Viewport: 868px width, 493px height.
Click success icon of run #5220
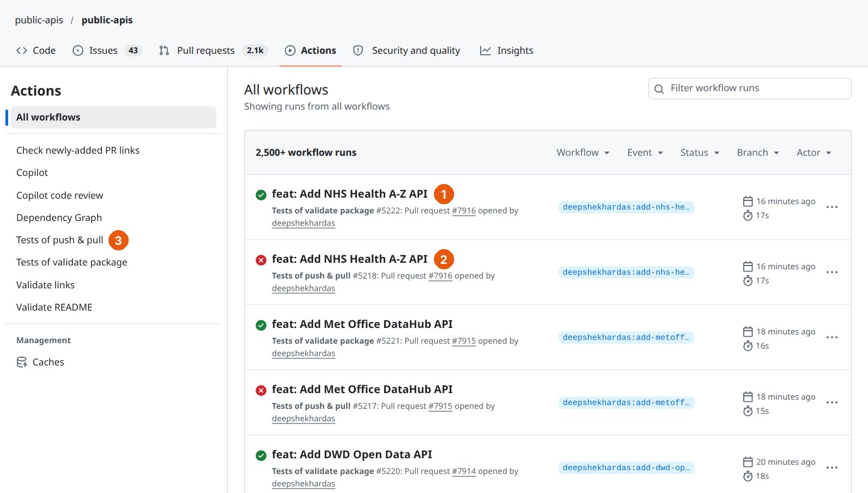tap(261, 456)
